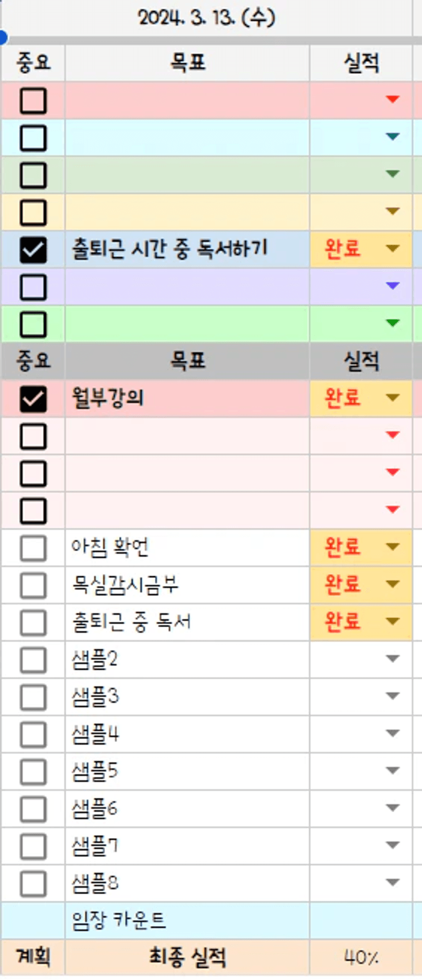Select the 샘플4 goal text cell
This screenshot has height=980, width=422.
pos(187,734)
